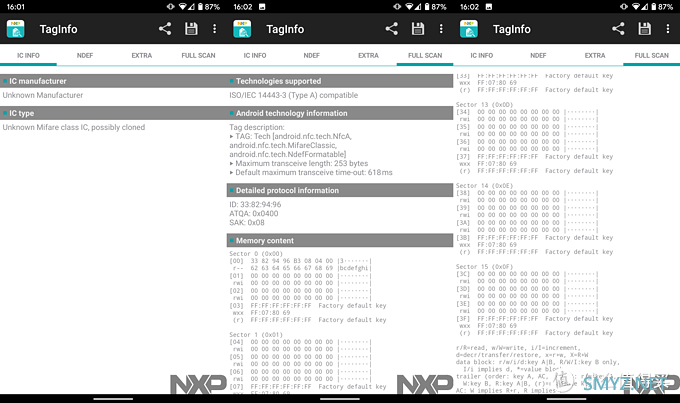This screenshot has height=403, width=680.
Task: Tap the TagInfo app logo in the middle screen
Action: tap(242, 29)
